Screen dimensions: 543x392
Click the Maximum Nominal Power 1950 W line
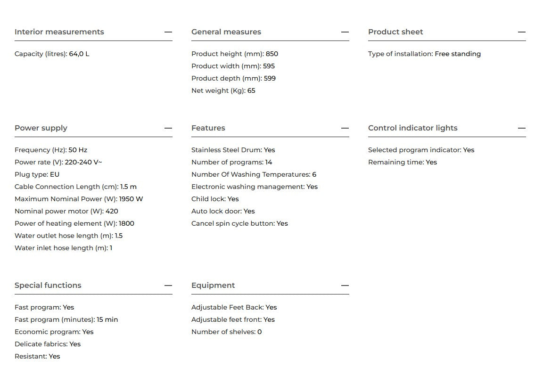pyautogui.click(x=79, y=199)
